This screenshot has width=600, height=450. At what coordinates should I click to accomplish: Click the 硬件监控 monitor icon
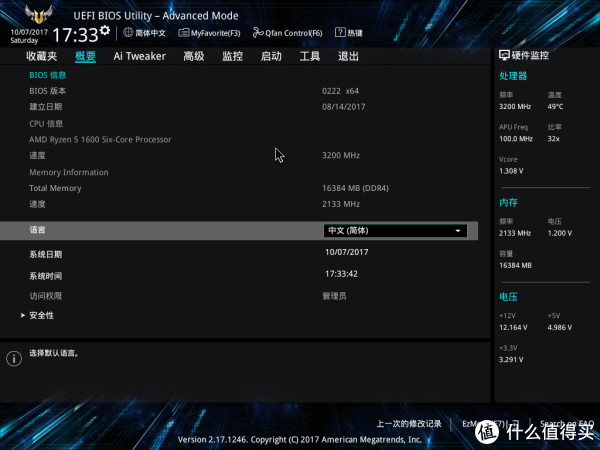pyautogui.click(x=504, y=55)
